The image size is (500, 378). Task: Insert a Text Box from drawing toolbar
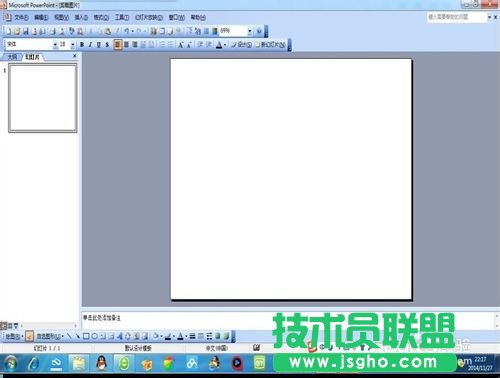click(x=103, y=336)
